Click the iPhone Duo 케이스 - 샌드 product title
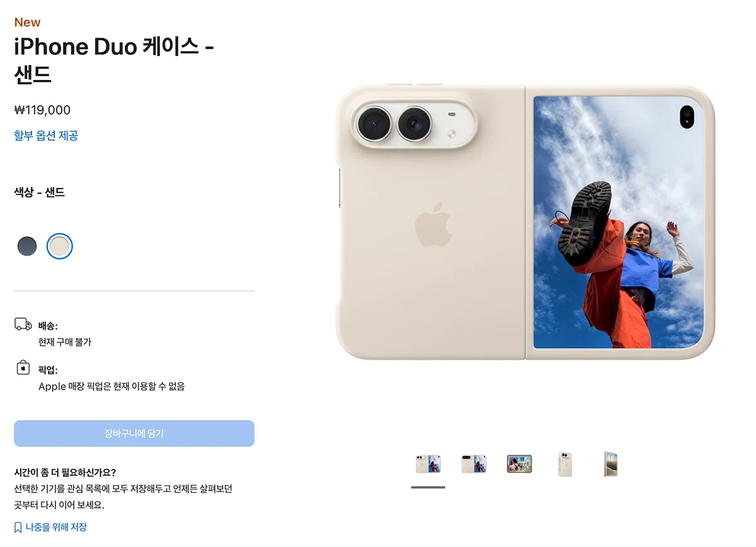Screen dimensions: 756x547 (114, 60)
